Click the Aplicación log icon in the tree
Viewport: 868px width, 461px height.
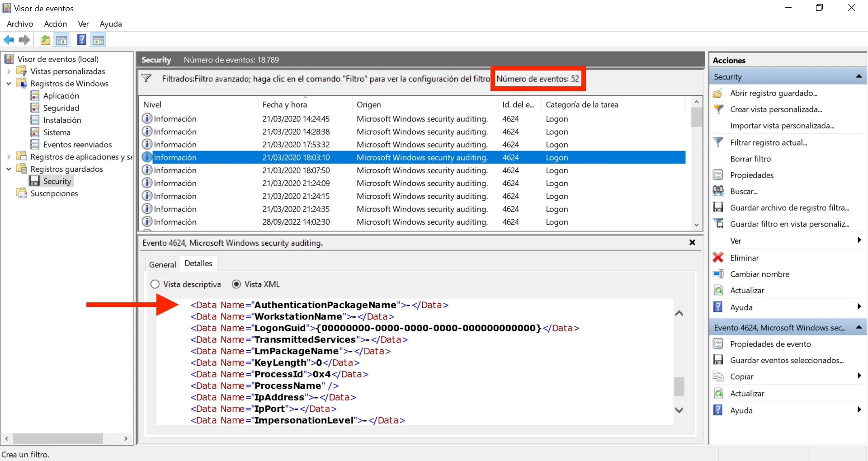[x=35, y=95]
